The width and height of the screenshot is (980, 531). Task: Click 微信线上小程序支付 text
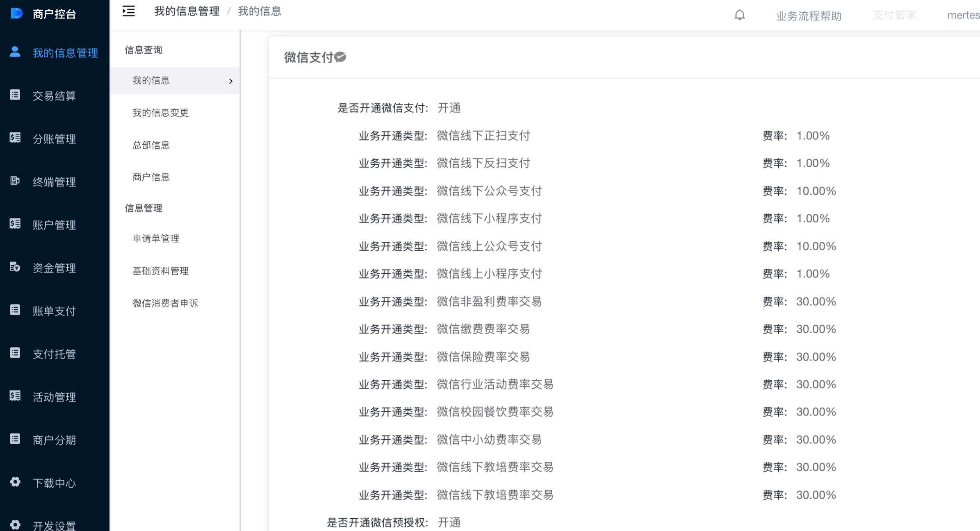pos(490,274)
